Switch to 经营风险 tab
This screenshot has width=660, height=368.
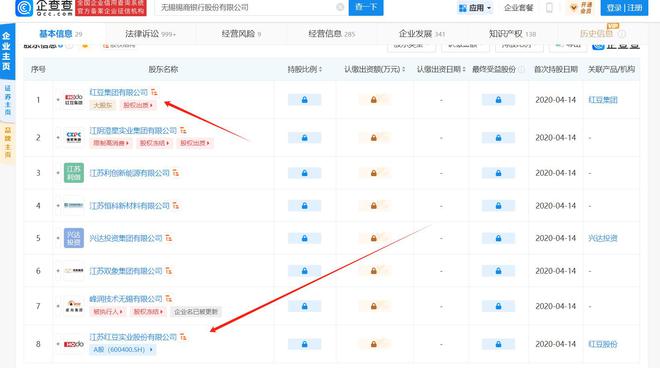coord(241,34)
